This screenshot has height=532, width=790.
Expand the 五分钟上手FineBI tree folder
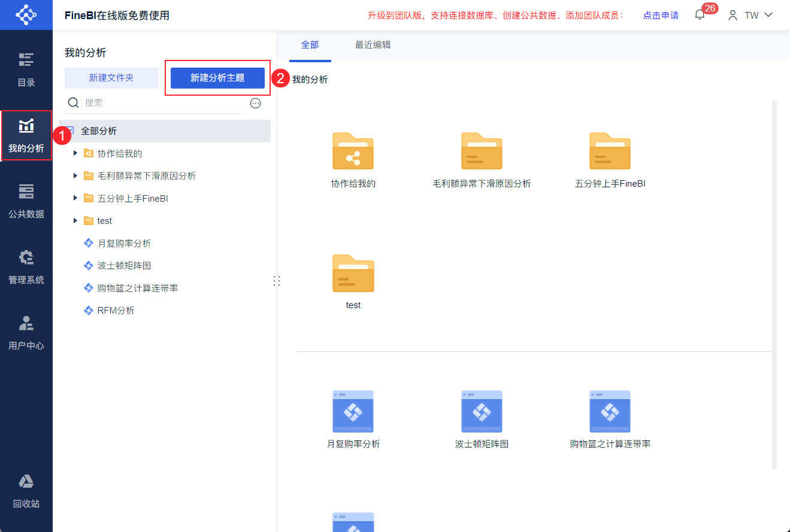[x=75, y=198]
